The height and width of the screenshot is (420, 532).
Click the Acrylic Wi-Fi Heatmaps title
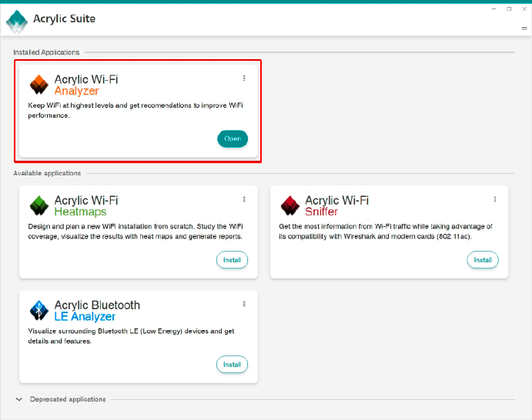click(86, 205)
